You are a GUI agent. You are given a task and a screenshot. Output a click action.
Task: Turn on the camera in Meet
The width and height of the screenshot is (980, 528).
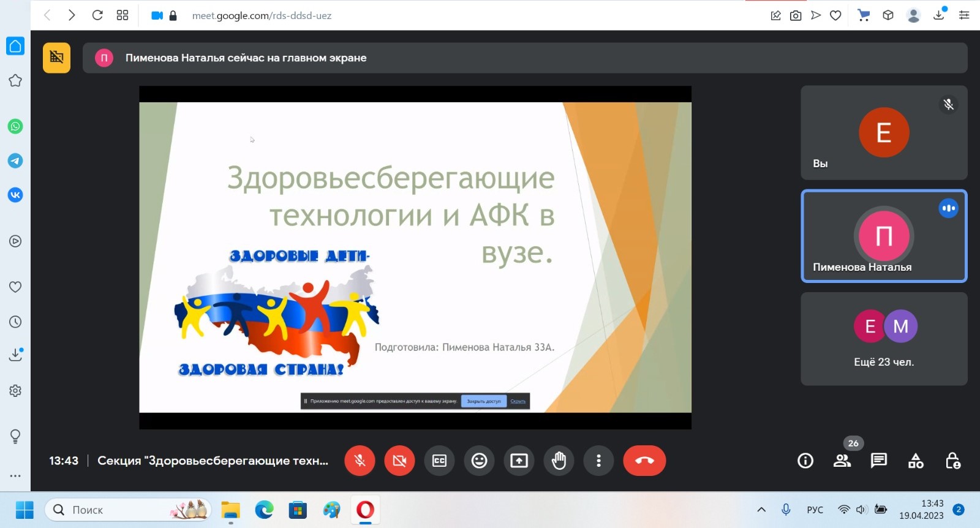click(x=399, y=461)
